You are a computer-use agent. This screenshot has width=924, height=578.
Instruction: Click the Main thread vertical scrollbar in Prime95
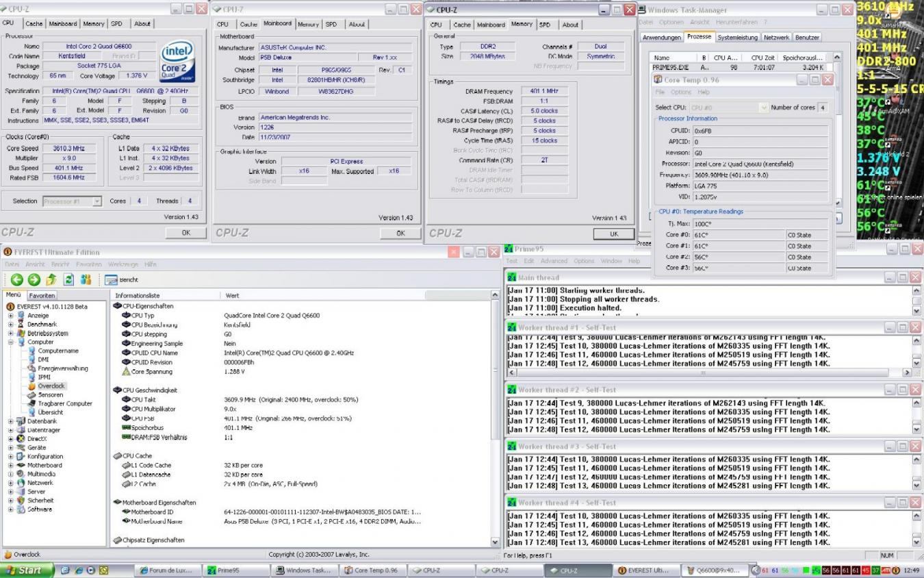pyautogui.click(x=917, y=300)
